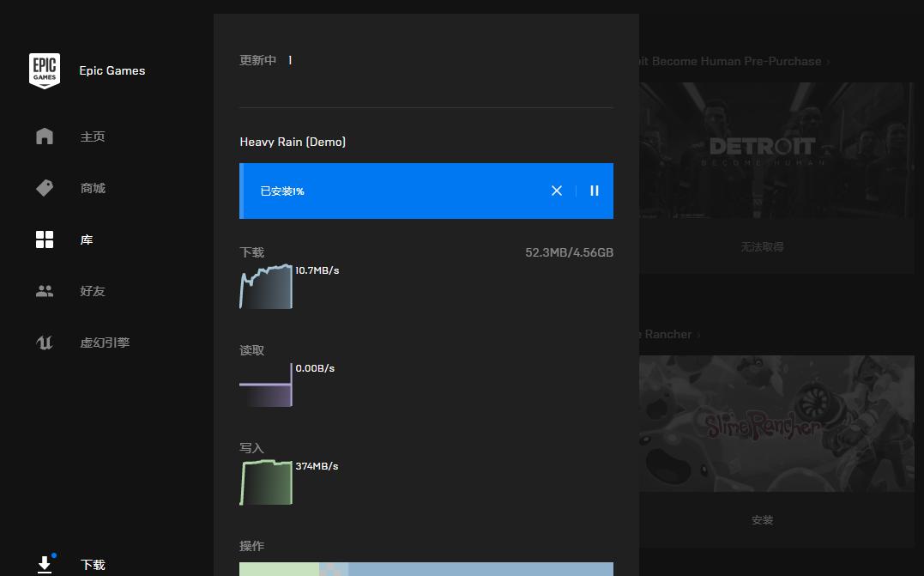Click the friends people icon
The image size is (924, 576).
point(45,291)
